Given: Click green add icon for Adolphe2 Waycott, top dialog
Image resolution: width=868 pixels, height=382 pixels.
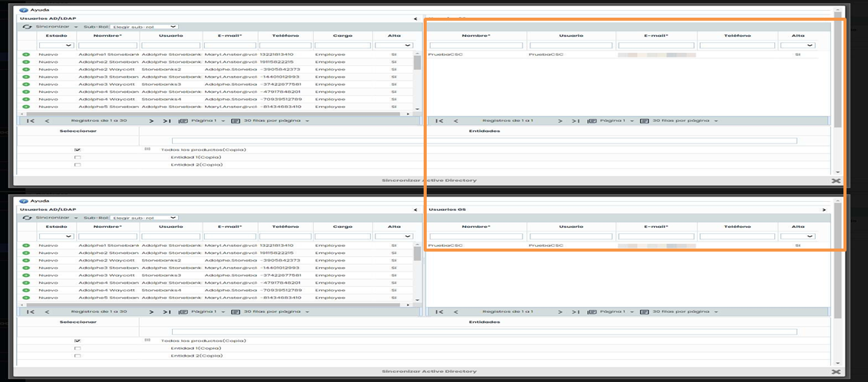Looking at the screenshot, I should tap(26, 69).
